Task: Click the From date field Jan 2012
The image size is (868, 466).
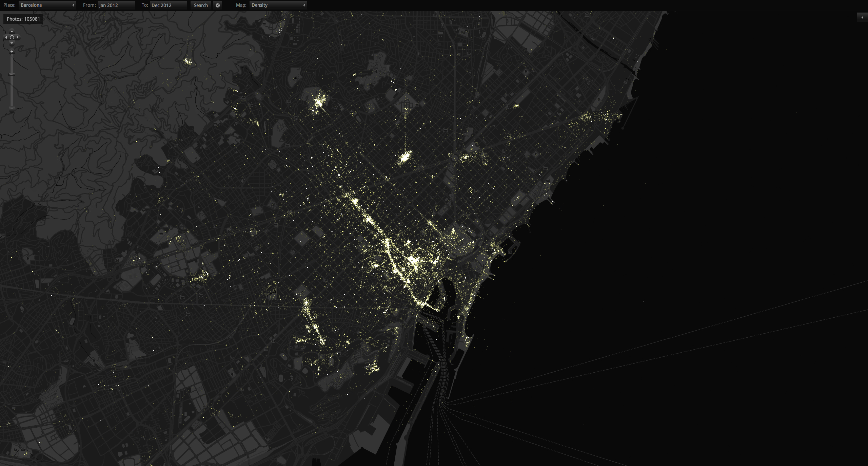Action: click(x=116, y=5)
